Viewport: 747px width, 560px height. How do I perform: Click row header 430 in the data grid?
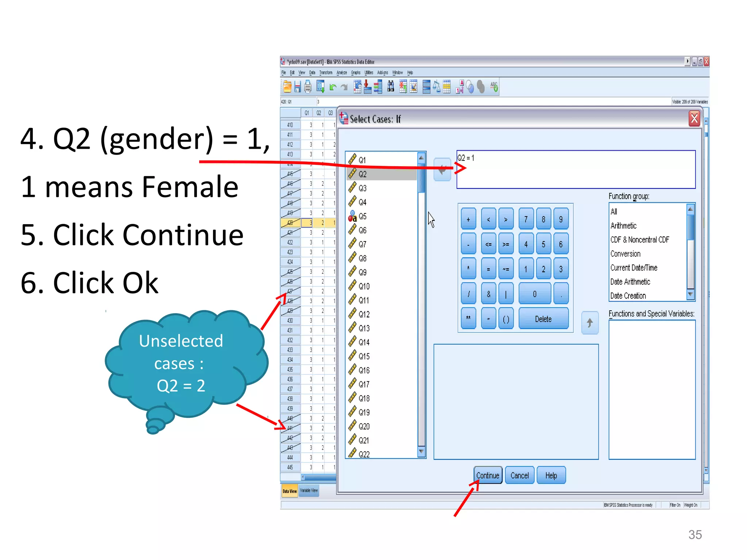[290, 320]
